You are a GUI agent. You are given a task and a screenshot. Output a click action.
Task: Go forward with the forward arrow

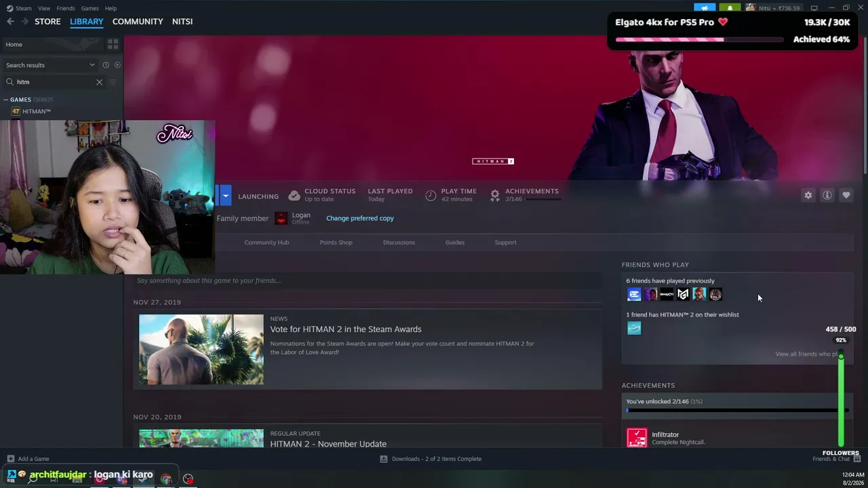click(25, 22)
